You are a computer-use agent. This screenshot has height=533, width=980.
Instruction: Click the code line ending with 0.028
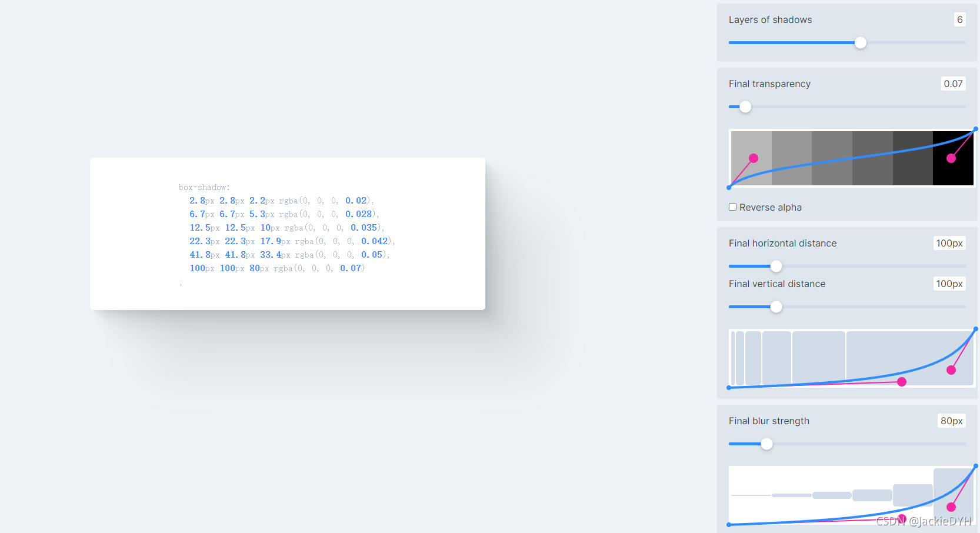[284, 214]
